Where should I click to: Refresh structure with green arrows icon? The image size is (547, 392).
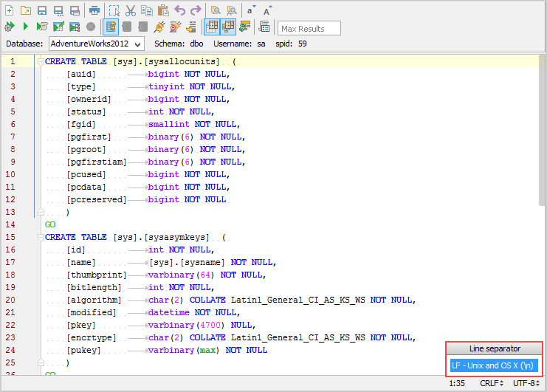[x=244, y=27]
